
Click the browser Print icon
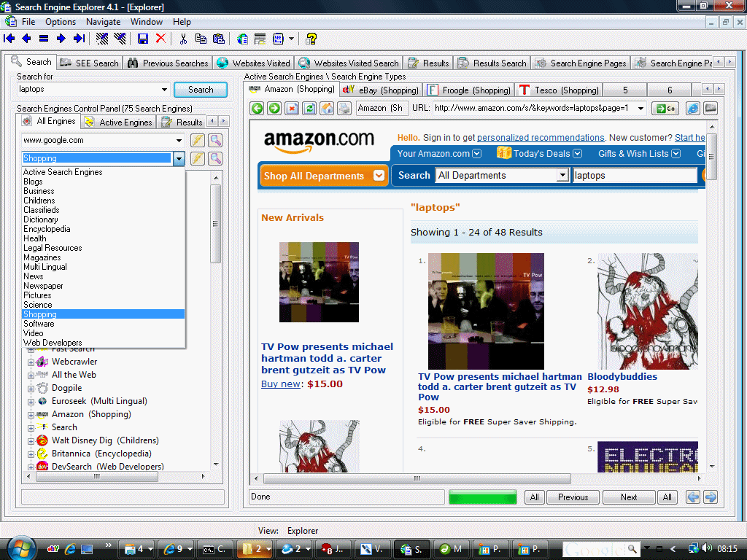(344, 109)
